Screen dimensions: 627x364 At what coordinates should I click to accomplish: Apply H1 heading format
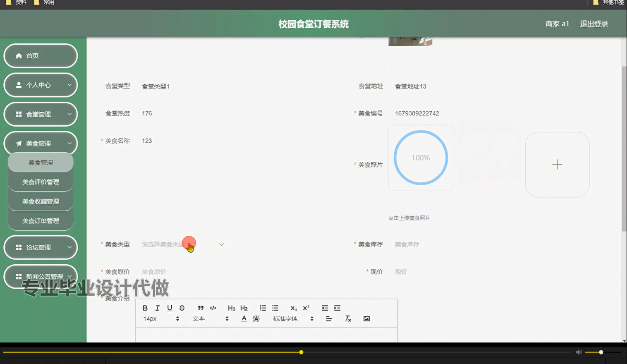pos(231,308)
